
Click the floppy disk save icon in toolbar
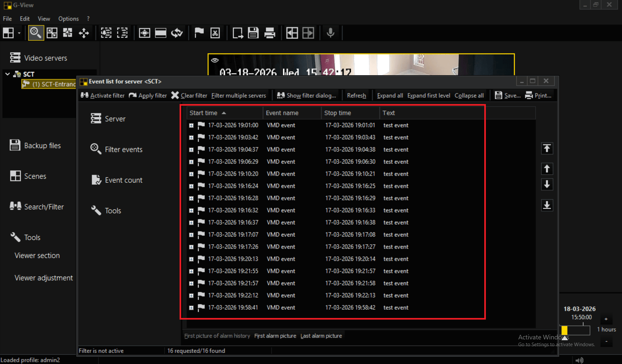(x=253, y=33)
